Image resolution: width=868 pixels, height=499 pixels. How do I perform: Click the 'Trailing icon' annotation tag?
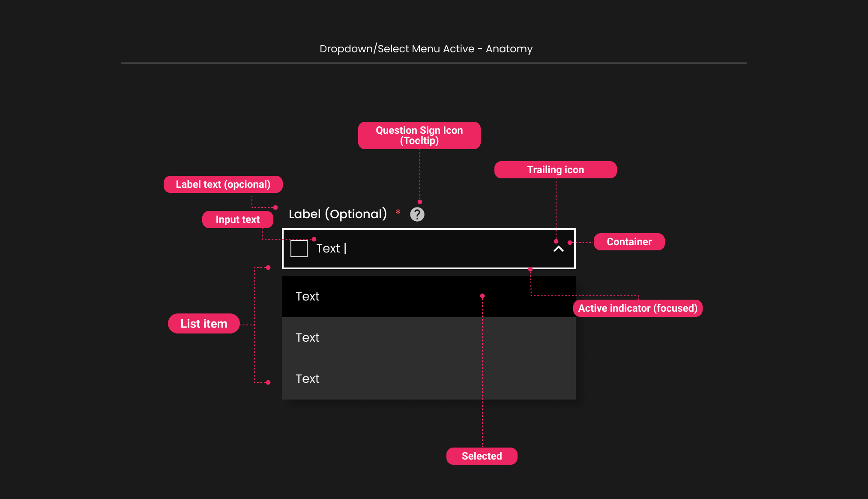(556, 170)
